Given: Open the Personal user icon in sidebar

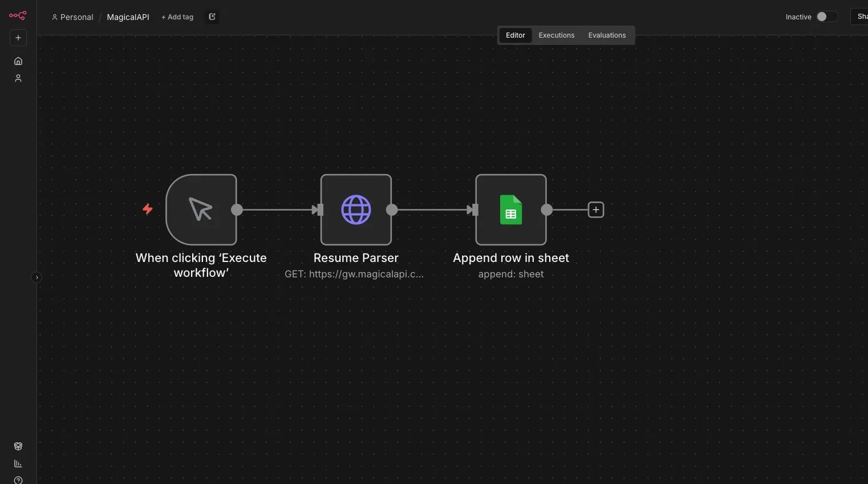Looking at the screenshot, I should (x=18, y=78).
